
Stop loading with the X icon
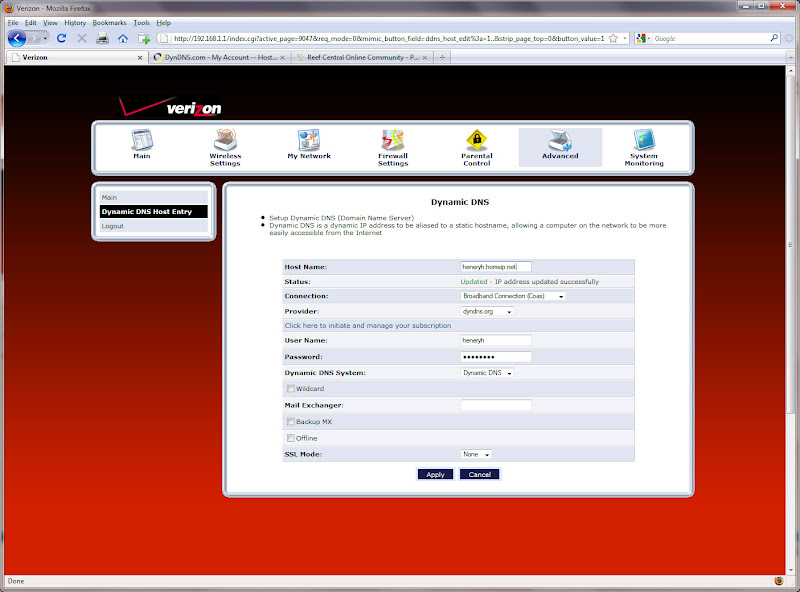pos(82,38)
